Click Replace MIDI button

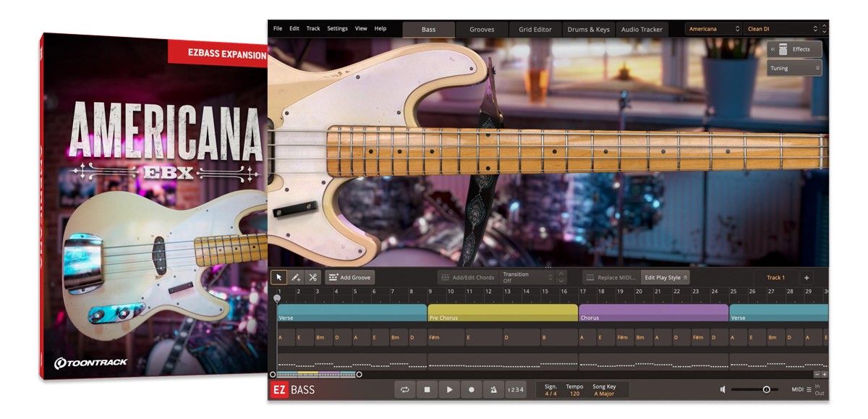tap(611, 277)
